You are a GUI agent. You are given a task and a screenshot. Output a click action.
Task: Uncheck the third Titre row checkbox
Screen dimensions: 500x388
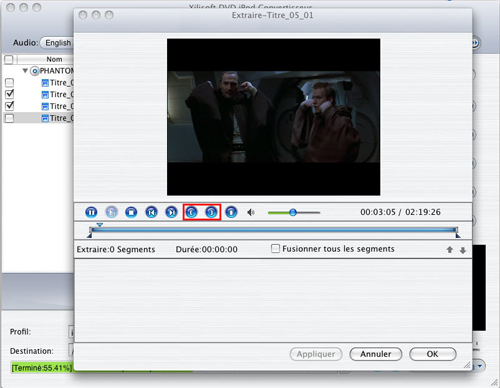[x=10, y=106]
